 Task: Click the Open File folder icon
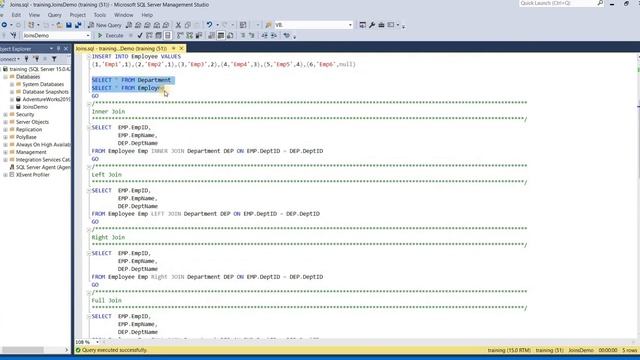coord(60,25)
